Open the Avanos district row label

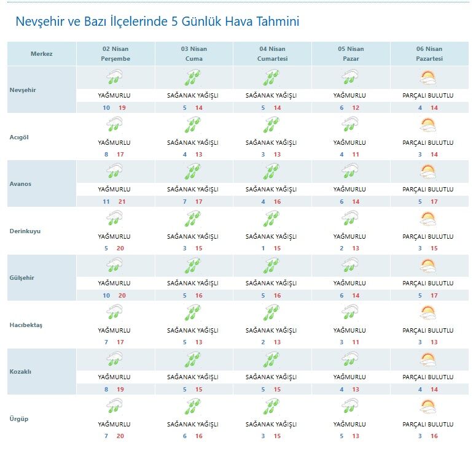click(x=20, y=183)
